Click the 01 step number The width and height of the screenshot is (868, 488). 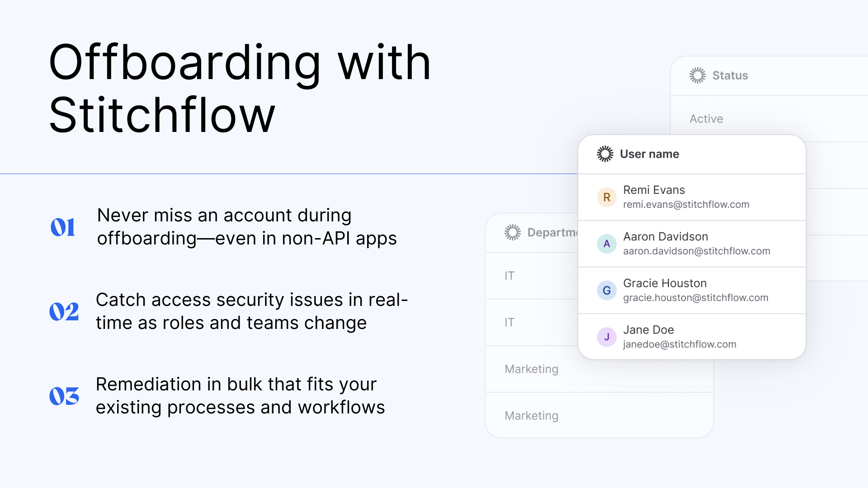(x=63, y=227)
